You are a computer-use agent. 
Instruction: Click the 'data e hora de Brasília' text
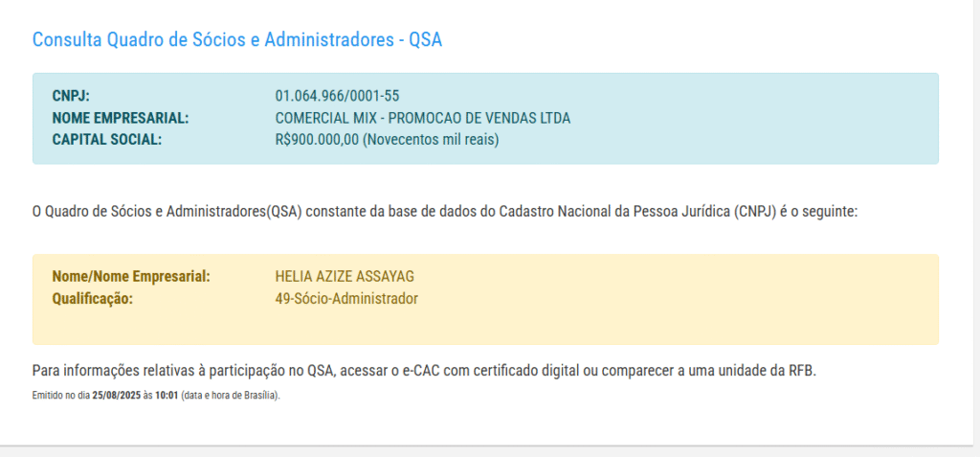(x=230, y=395)
